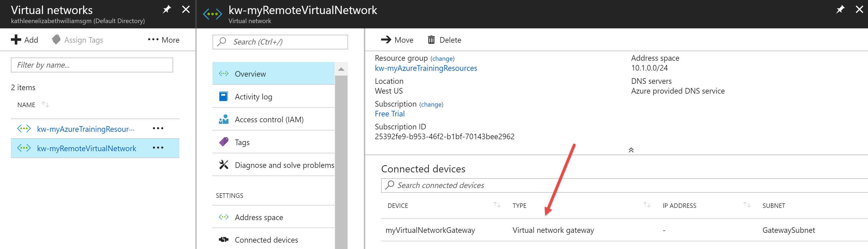Open context menu for kw-myAzureTrainingResour row
The height and width of the screenshot is (249, 868).
click(x=158, y=128)
